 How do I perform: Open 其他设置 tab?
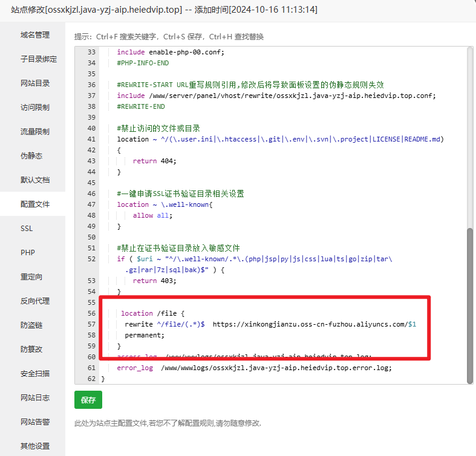pos(35,446)
